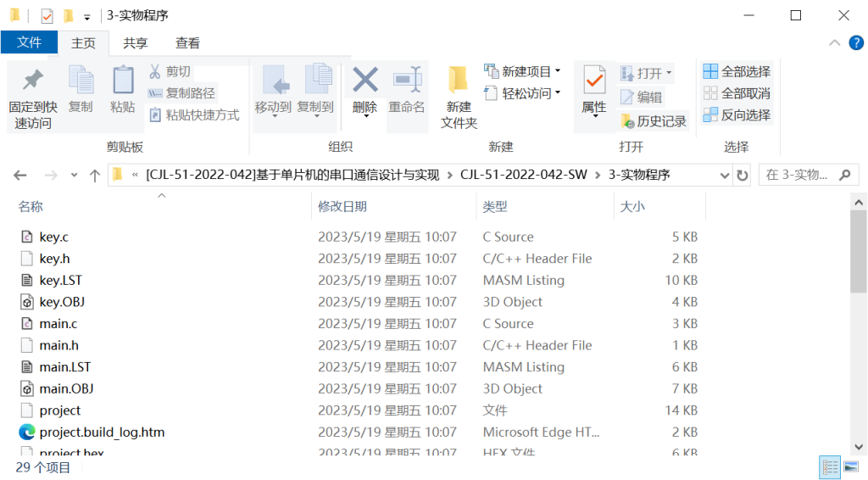This screenshot has height=480, width=868.
Task: Click the Select All (全部选择) icon
Action: pos(710,71)
